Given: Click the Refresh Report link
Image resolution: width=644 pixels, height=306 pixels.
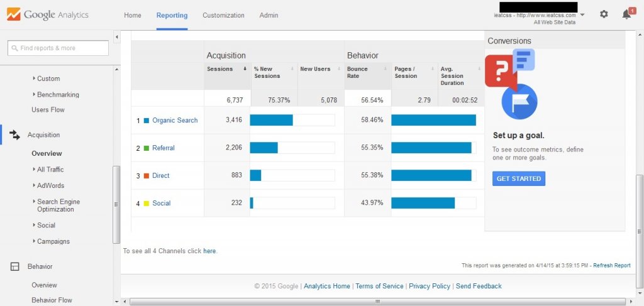Looking at the screenshot, I should pos(611,266).
